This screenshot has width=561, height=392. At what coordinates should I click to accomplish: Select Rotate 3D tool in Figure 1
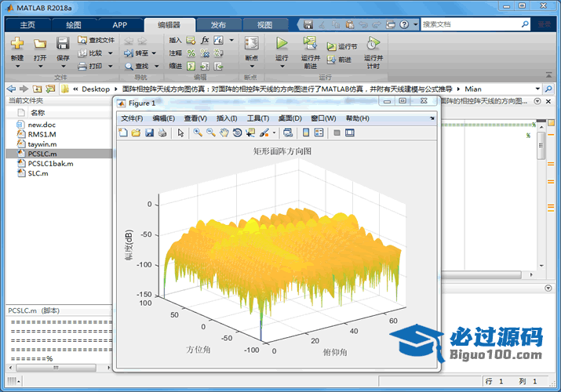pyautogui.click(x=237, y=133)
